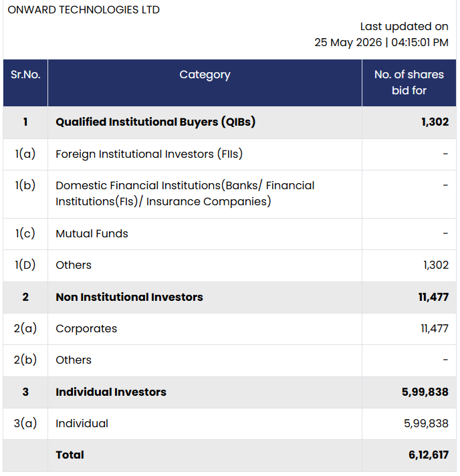Select the 'Total' row label
This screenshot has height=476, width=460.
tap(70, 455)
